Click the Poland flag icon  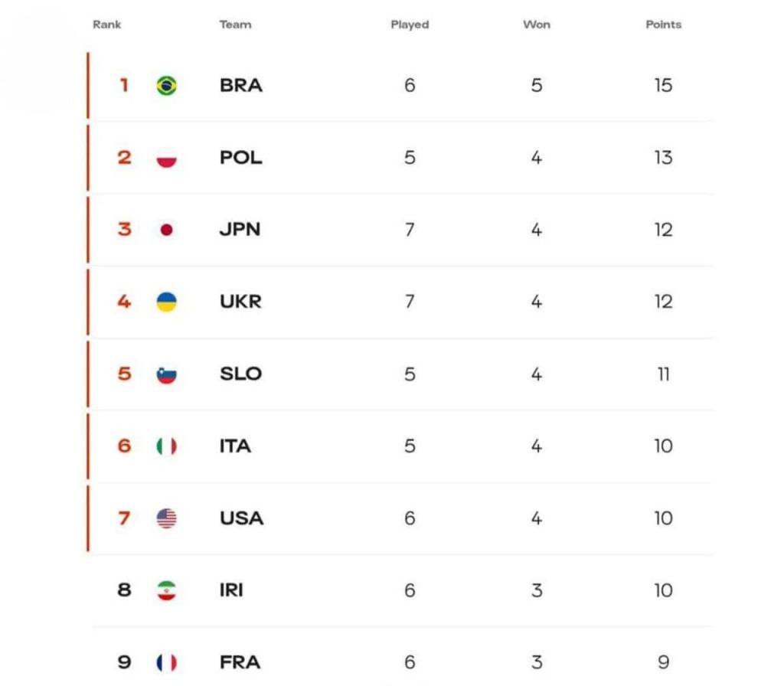166,158
